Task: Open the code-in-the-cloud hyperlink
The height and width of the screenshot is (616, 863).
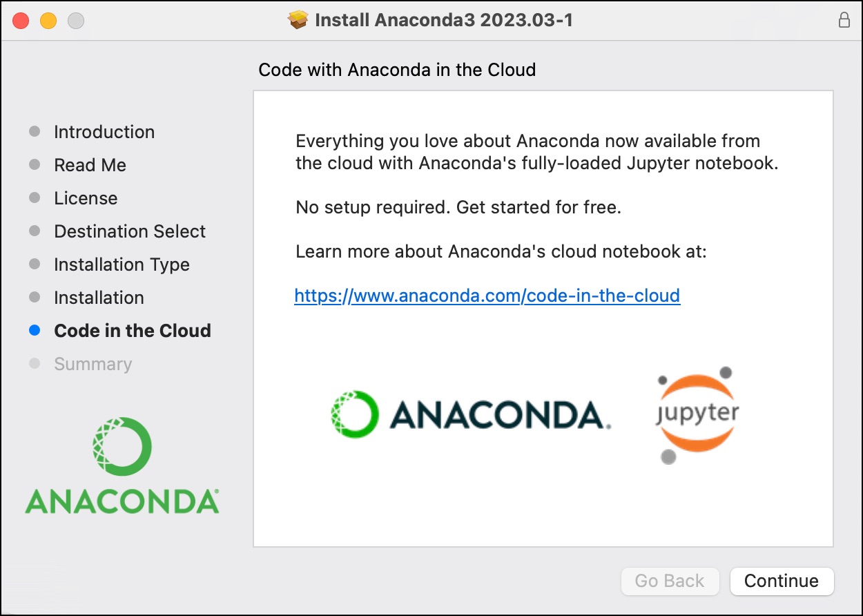Action: 487,296
